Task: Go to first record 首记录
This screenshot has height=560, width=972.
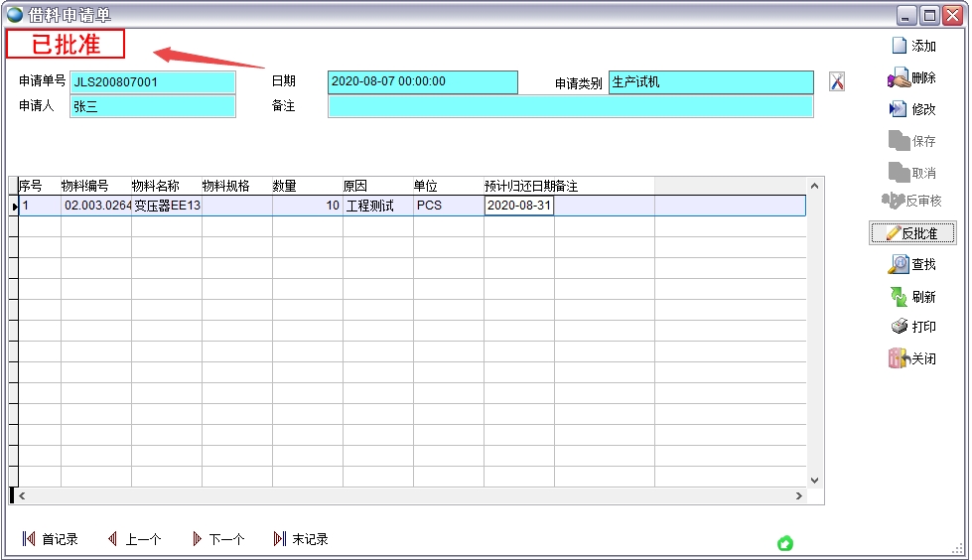Action: coord(51,539)
